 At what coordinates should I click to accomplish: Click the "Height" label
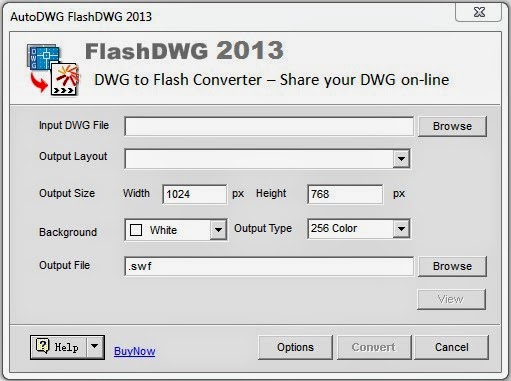click(x=271, y=193)
